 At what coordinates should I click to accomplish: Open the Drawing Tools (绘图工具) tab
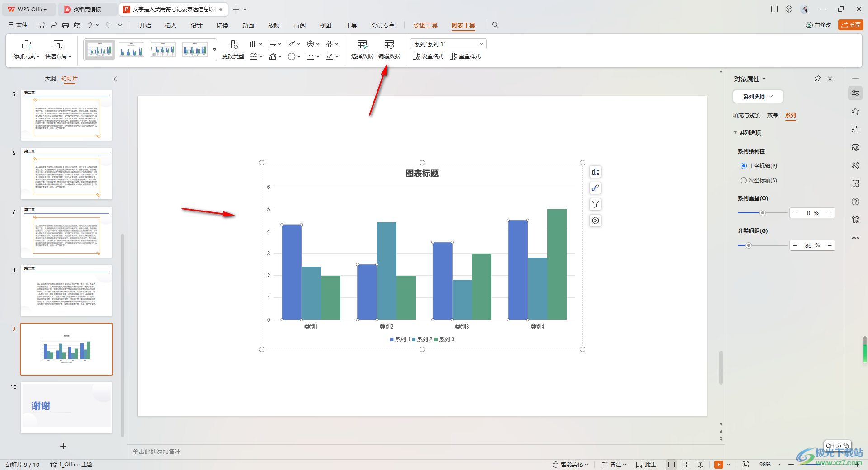[425, 25]
